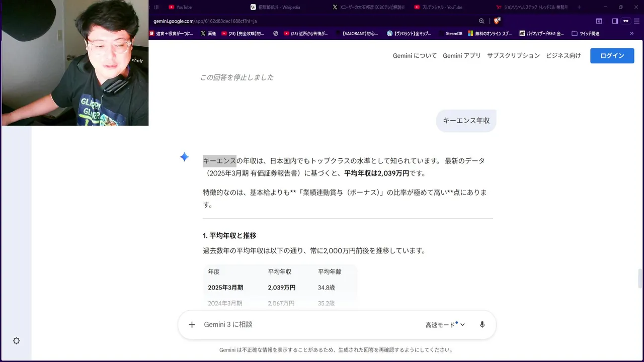This screenshot has height=362, width=644.
Task: Expand the bookmarks overflow chevron
Action: [632, 34]
